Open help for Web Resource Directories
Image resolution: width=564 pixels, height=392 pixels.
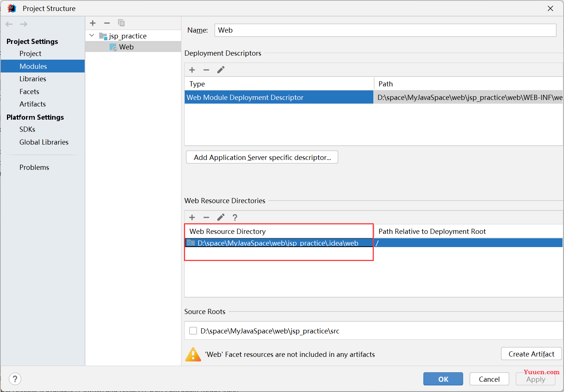[235, 217]
